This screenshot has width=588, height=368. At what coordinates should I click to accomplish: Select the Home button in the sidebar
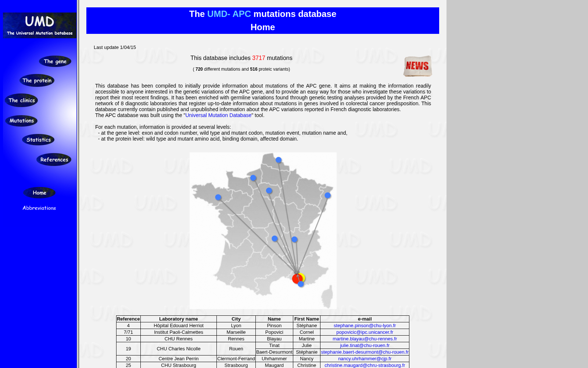(x=39, y=193)
